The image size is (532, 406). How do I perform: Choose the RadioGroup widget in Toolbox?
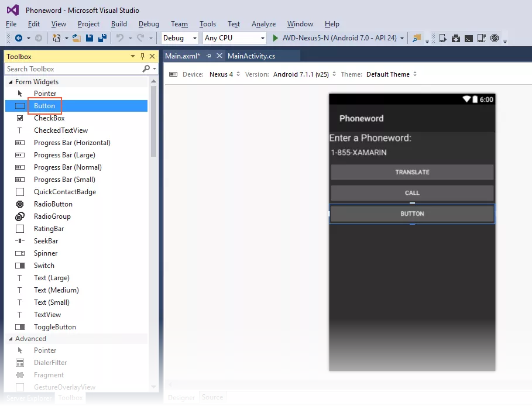click(77, 216)
